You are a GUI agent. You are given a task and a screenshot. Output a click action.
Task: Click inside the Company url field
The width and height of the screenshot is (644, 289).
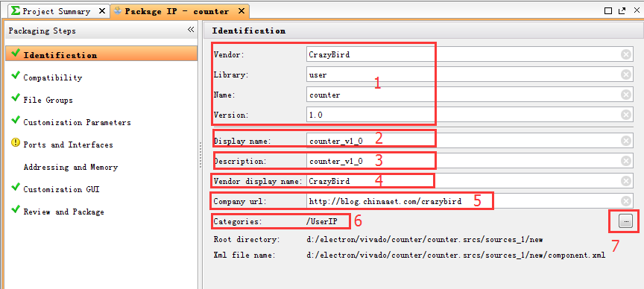click(x=470, y=201)
